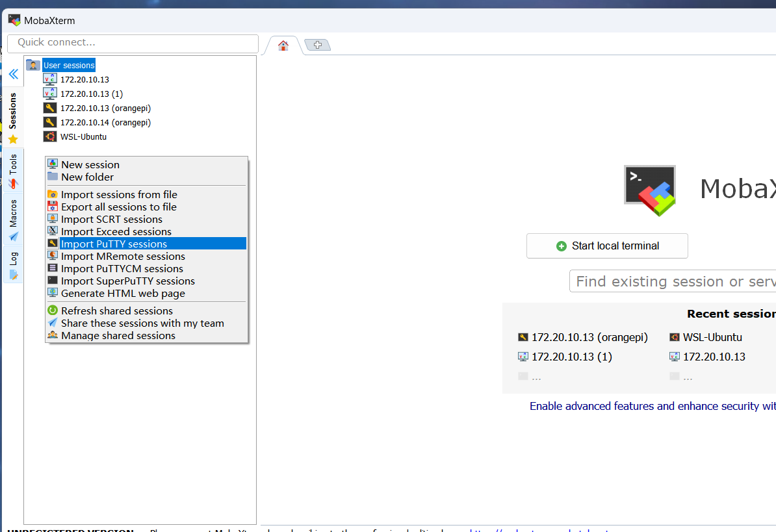The height and width of the screenshot is (532, 776).
Task: Select session 172.20.10.13 (1) in tree
Action: pos(92,94)
